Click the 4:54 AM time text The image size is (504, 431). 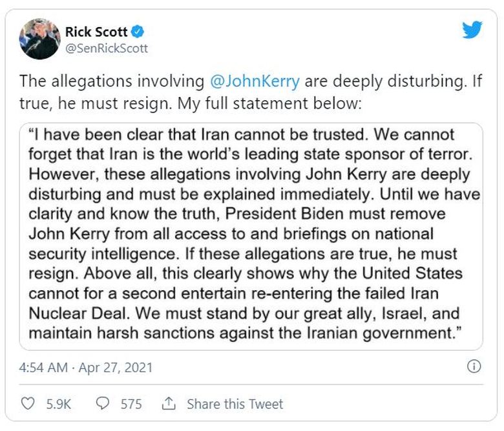43,368
